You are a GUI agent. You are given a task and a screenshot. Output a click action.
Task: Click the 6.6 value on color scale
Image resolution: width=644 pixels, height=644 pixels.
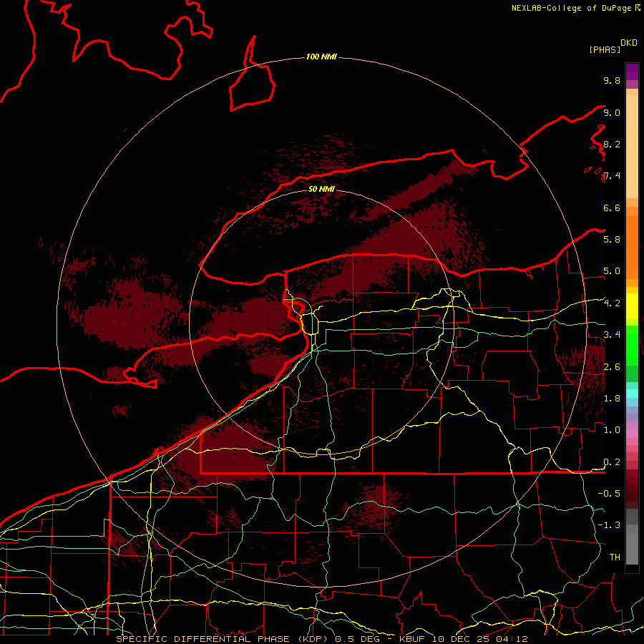(x=612, y=208)
